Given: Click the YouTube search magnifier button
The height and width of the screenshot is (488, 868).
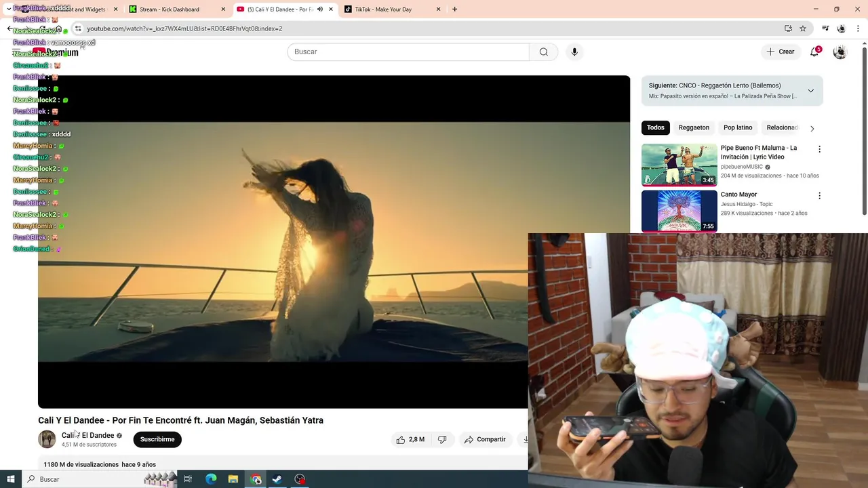Looking at the screenshot, I should [x=543, y=52].
